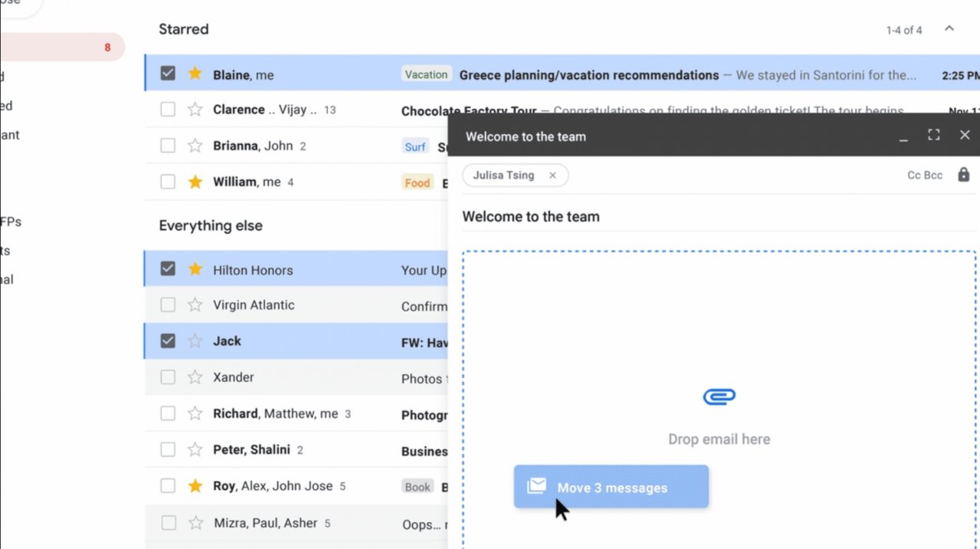The image size is (980, 549).
Task: Star the Virgin Atlantic email
Action: coord(195,305)
